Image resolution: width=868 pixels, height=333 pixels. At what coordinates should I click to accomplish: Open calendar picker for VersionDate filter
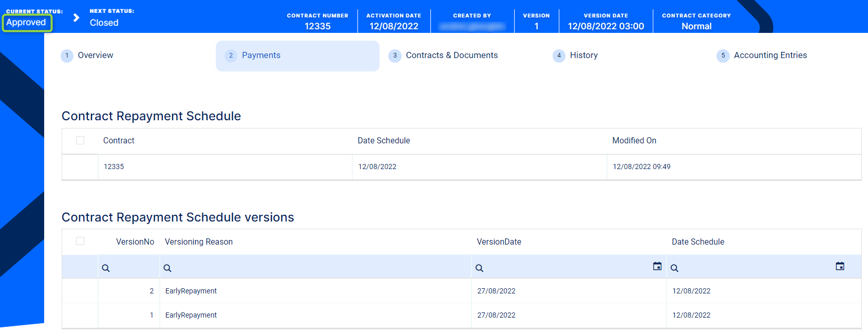click(x=657, y=266)
